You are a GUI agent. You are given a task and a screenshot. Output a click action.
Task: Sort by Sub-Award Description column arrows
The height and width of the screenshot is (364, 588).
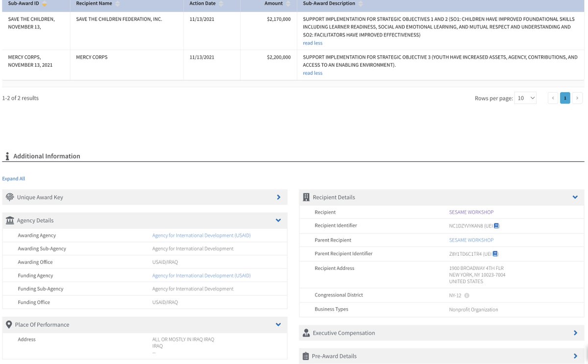[361, 4]
